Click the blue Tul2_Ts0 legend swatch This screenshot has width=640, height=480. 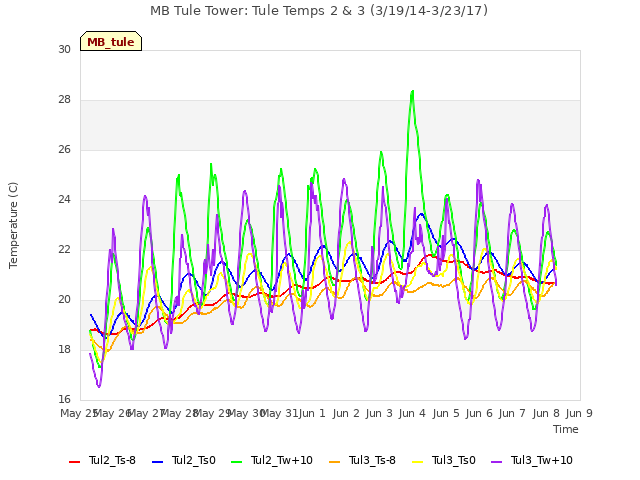tap(158, 461)
